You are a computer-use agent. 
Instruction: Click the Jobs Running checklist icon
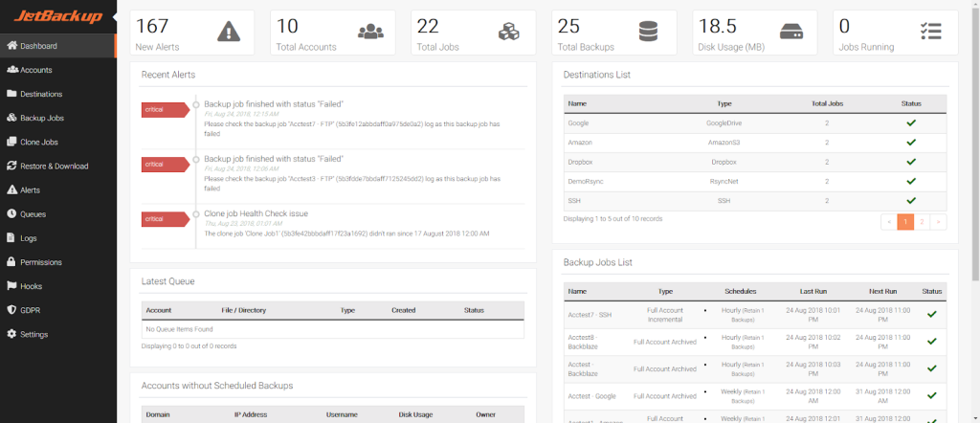tap(930, 32)
